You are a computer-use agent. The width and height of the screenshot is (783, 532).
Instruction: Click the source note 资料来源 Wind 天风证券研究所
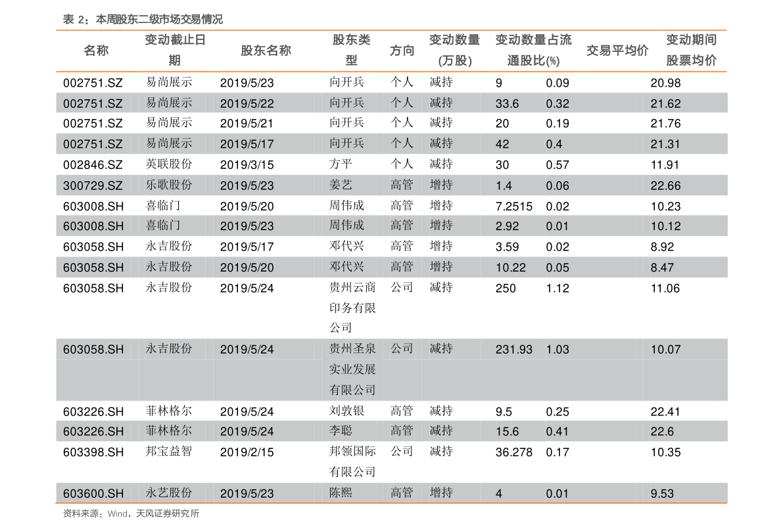(x=131, y=514)
